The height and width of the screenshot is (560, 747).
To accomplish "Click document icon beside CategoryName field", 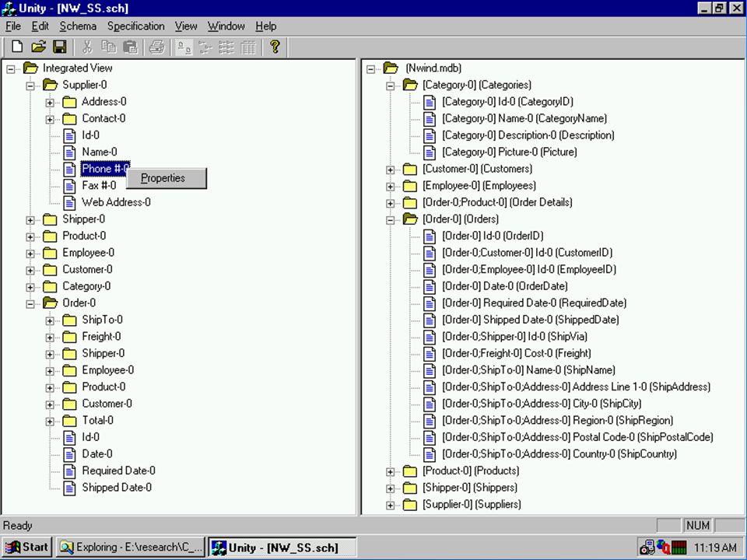I will [x=430, y=118].
